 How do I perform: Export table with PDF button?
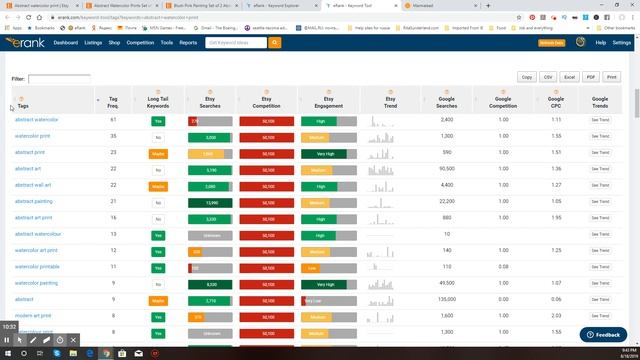click(x=591, y=77)
